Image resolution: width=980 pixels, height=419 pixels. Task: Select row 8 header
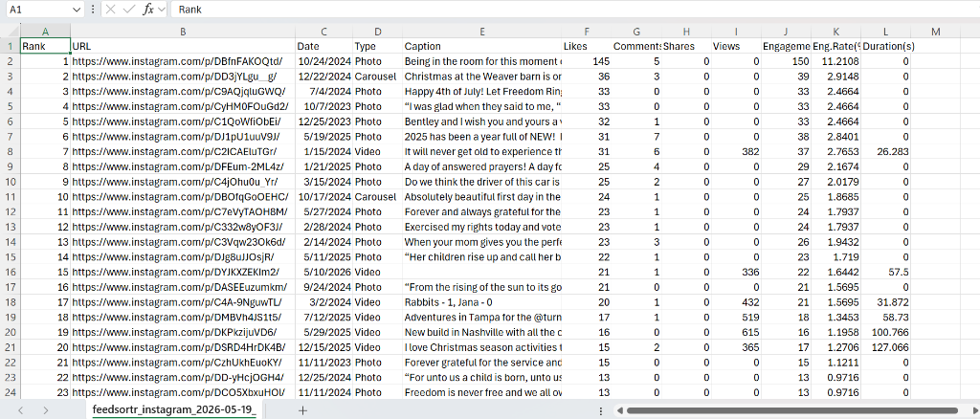point(10,151)
